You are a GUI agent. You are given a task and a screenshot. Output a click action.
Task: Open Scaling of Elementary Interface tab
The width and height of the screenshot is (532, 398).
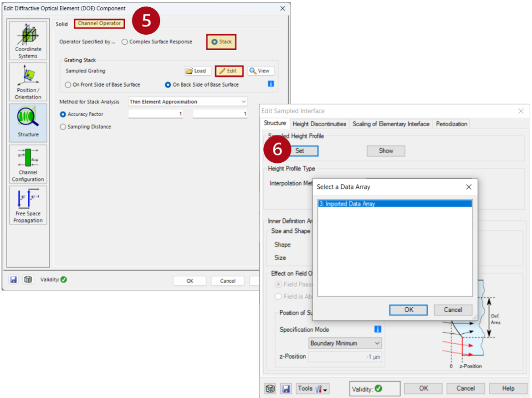391,124
